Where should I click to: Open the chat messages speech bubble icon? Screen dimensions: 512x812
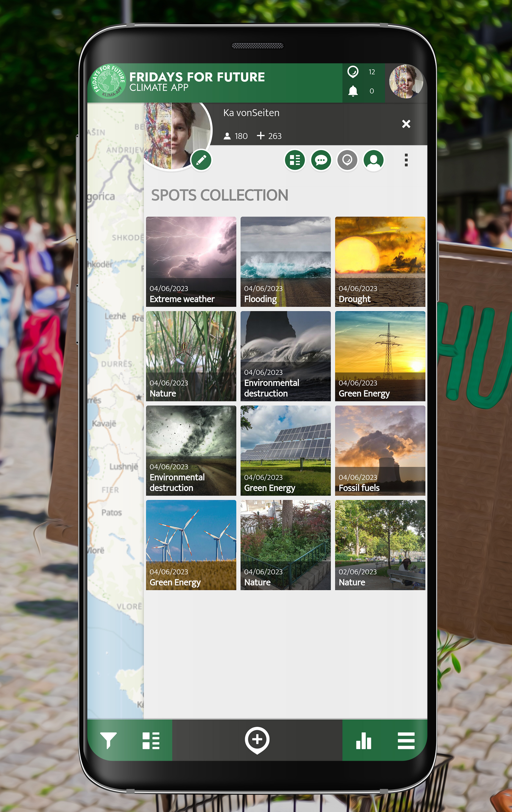click(321, 160)
